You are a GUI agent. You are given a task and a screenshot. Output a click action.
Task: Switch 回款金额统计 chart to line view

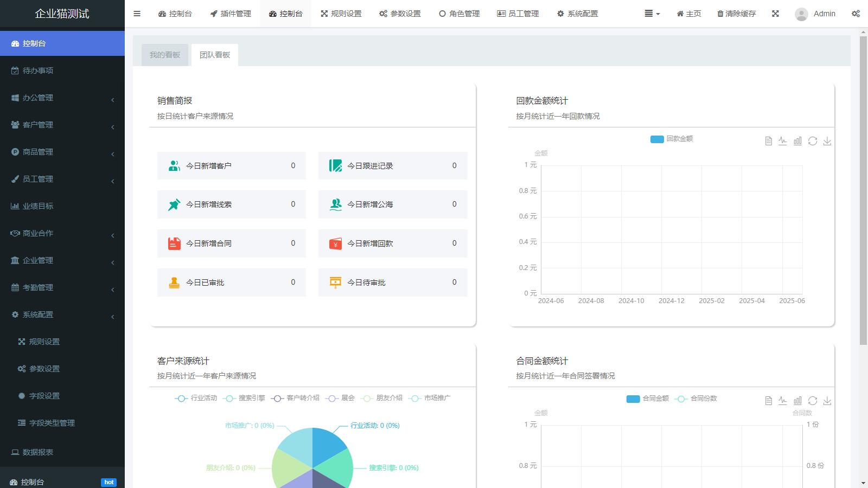click(x=782, y=141)
